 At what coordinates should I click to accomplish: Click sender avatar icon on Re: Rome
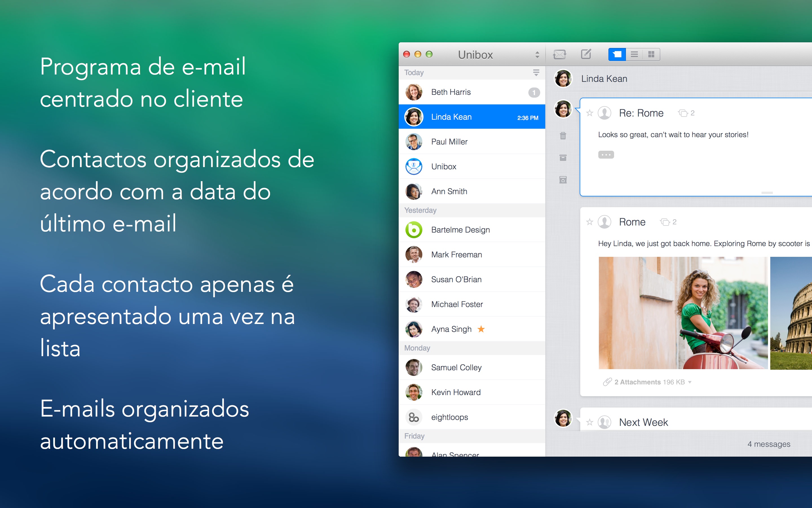[605, 113]
